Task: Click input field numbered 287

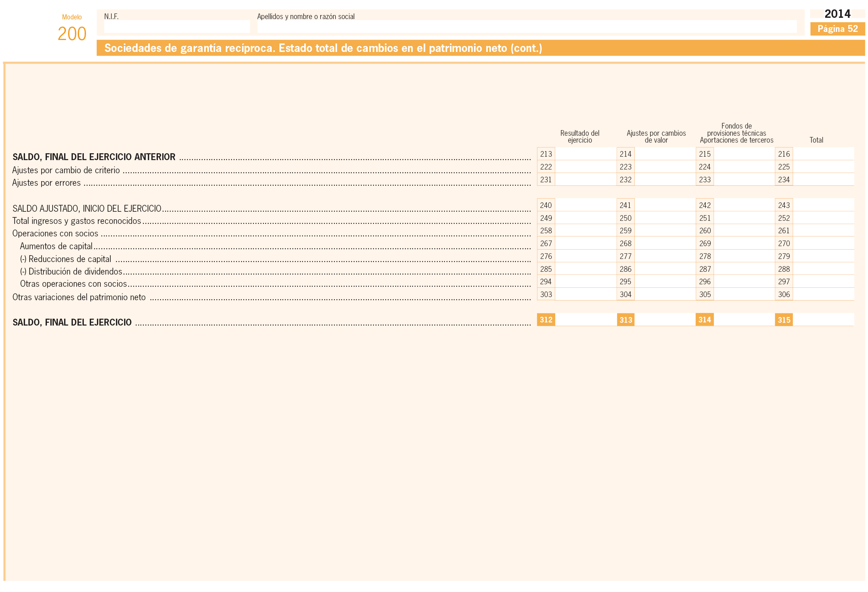Action: point(744,269)
